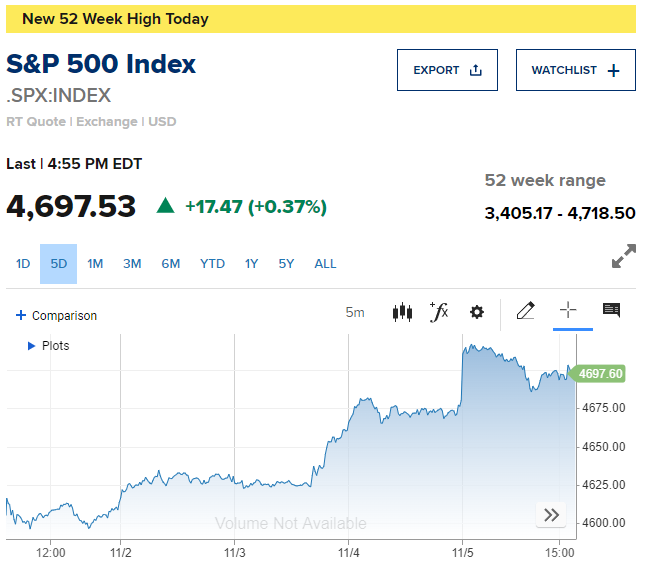Add a Comparison symbol

click(56, 316)
